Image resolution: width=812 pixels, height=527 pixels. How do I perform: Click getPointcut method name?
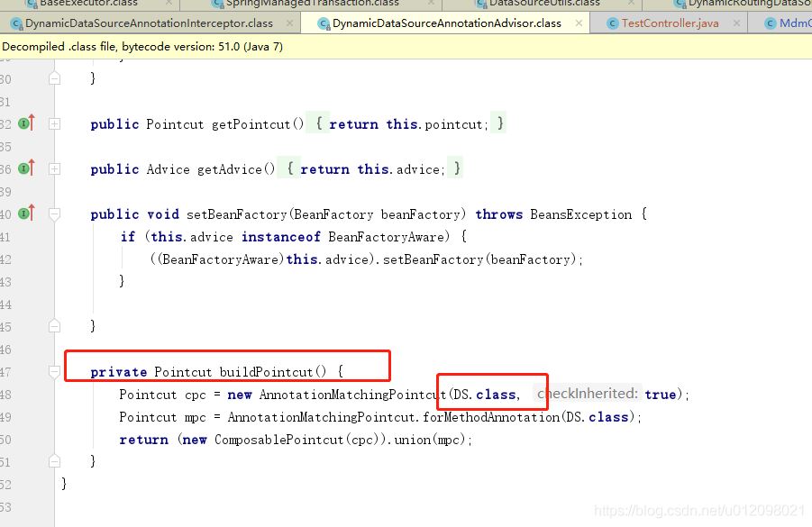point(251,124)
